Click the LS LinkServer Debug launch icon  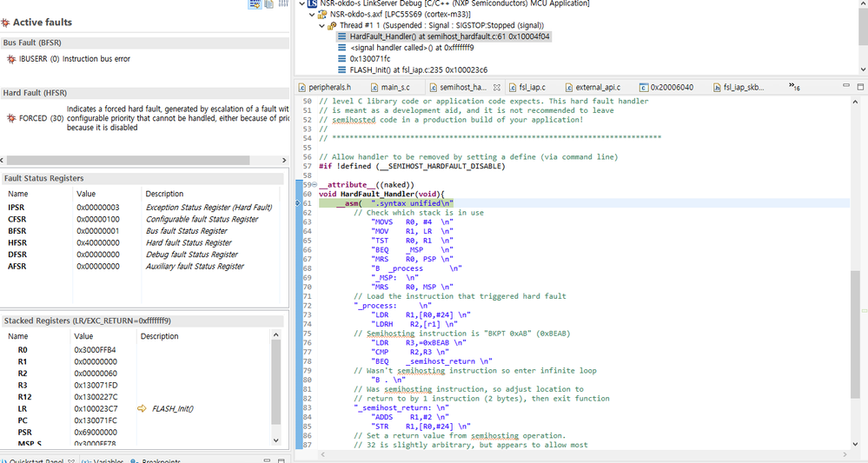(x=312, y=3)
